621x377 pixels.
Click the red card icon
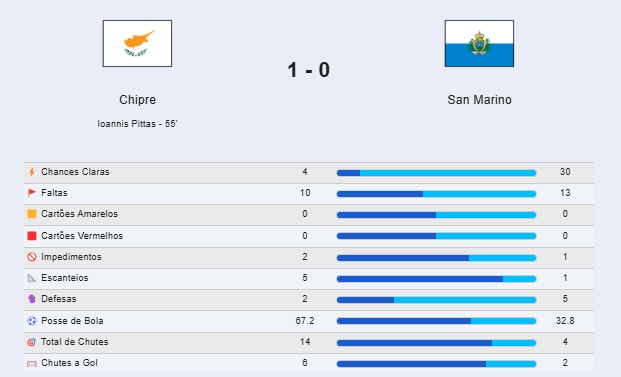(x=32, y=236)
